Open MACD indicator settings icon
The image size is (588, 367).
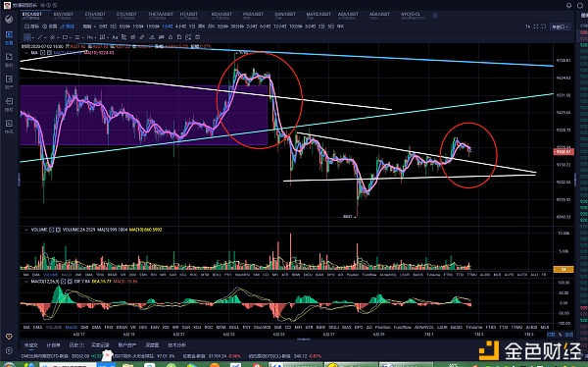(64, 282)
